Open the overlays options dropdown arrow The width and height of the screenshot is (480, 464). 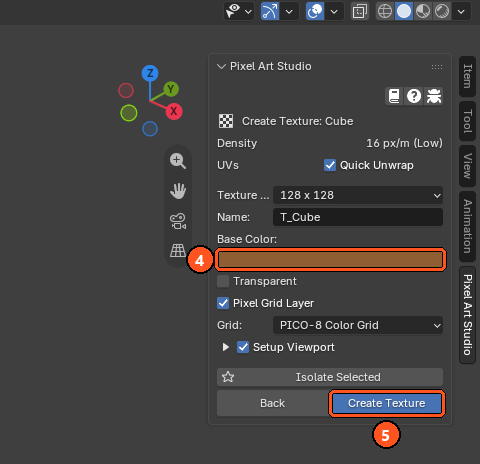[x=334, y=12]
